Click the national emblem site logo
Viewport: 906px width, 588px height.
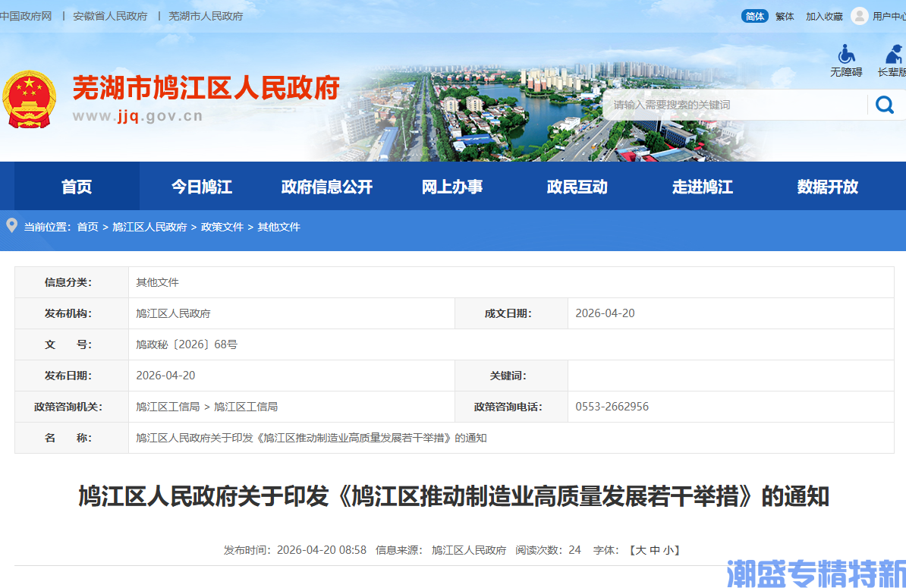point(30,97)
